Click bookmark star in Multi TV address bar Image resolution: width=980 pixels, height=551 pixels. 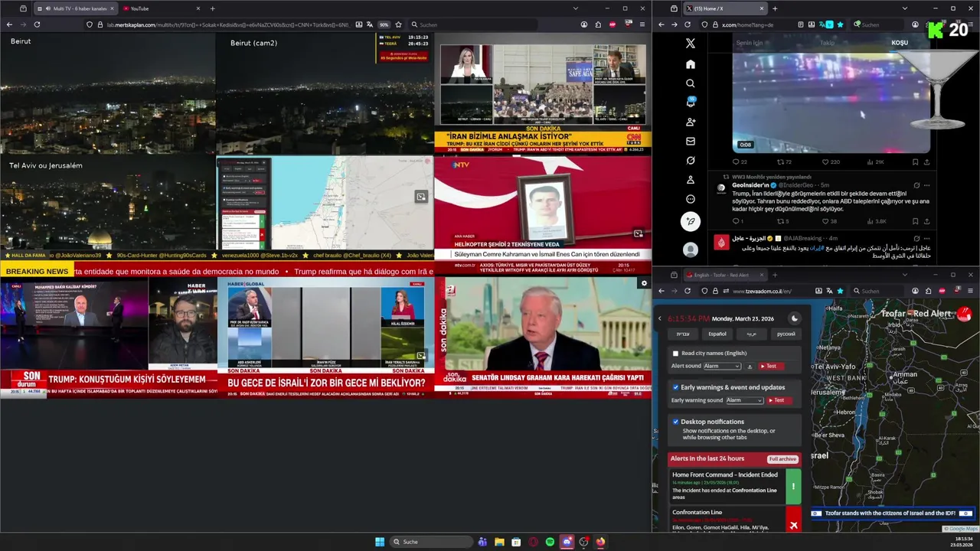(398, 24)
